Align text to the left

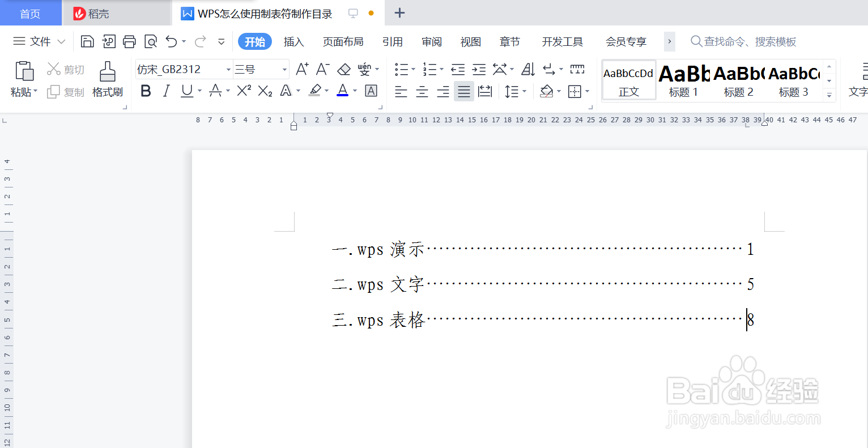[x=401, y=91]
